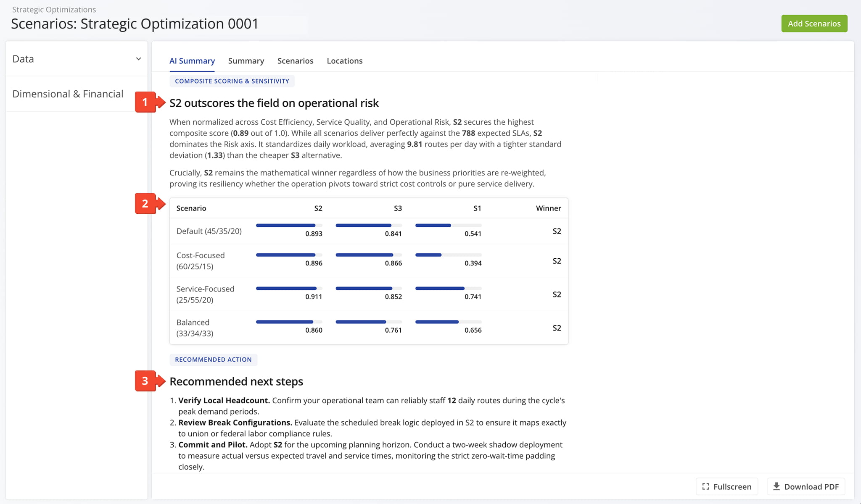Click the Fullscreen button label
The image size is (861, 504).
(732, 486)
